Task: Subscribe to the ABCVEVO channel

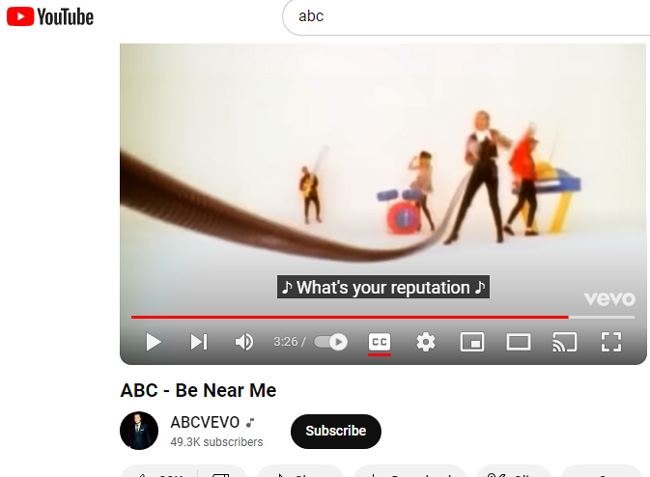Action: [336, 431]
